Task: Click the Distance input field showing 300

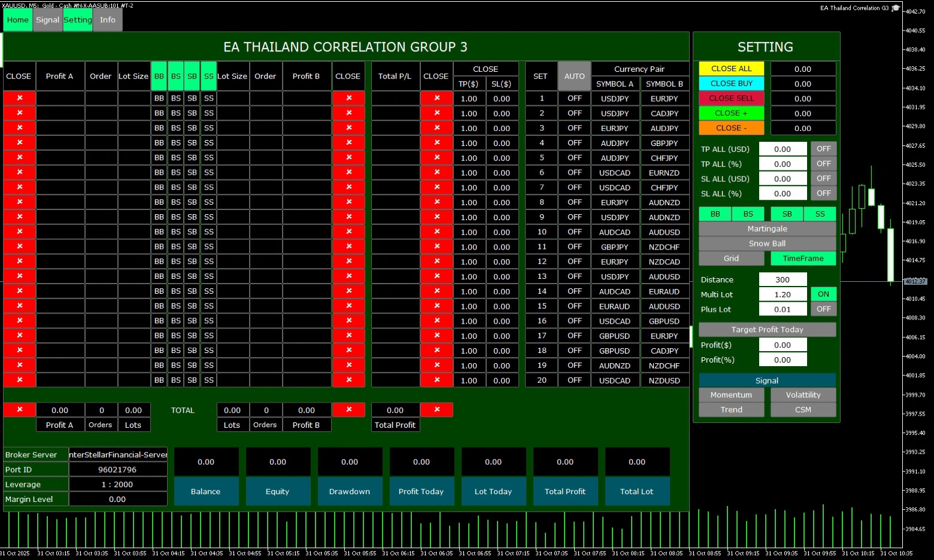Action: [x=783, y=279]
